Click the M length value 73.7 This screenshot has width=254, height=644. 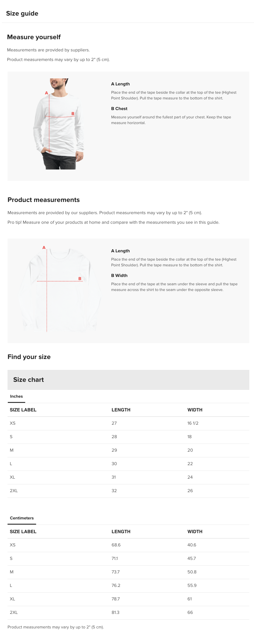coord(116,572)
